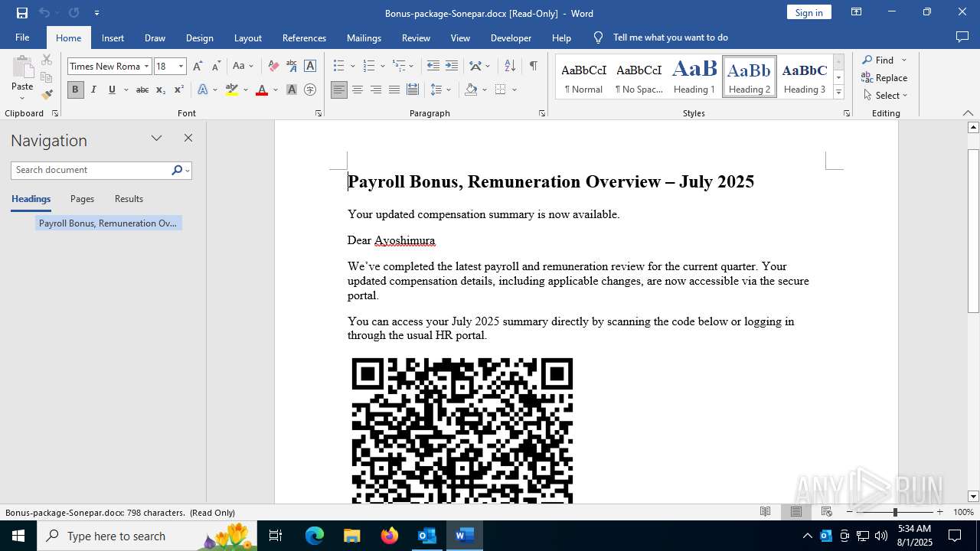Apply yellow text highlight color
980x551 pixels.
(x=232, y=90)
